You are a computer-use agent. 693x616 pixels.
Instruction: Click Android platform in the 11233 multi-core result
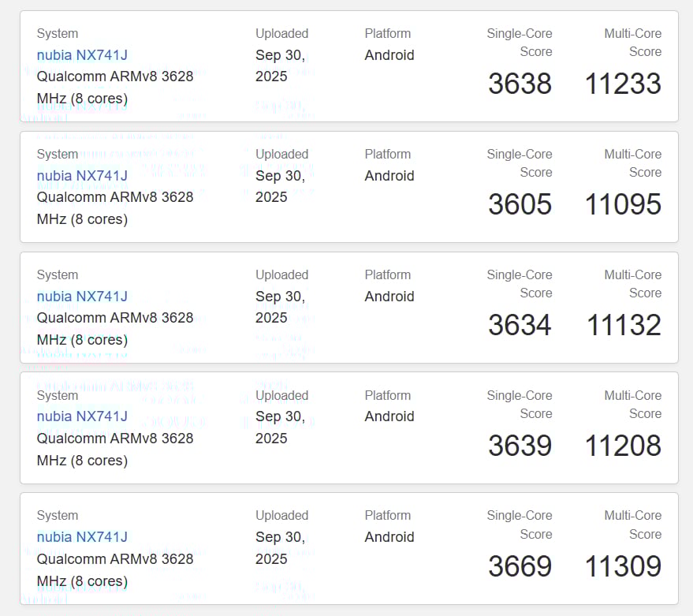coord(389,55)
